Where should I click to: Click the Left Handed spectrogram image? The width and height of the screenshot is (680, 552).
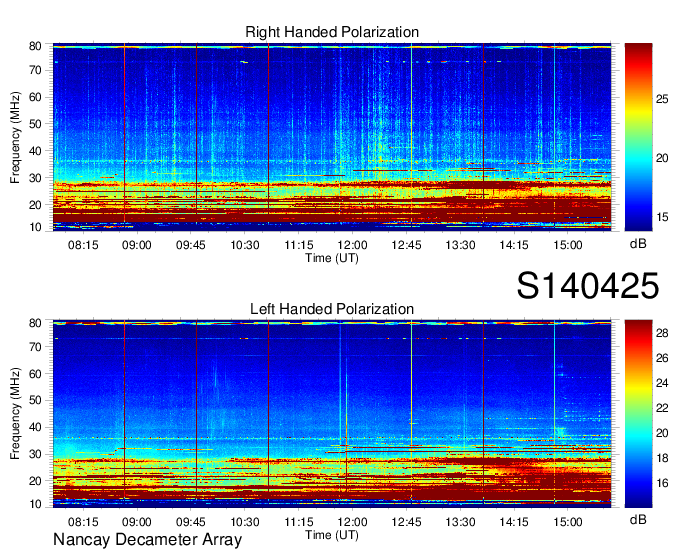(332, 414)
